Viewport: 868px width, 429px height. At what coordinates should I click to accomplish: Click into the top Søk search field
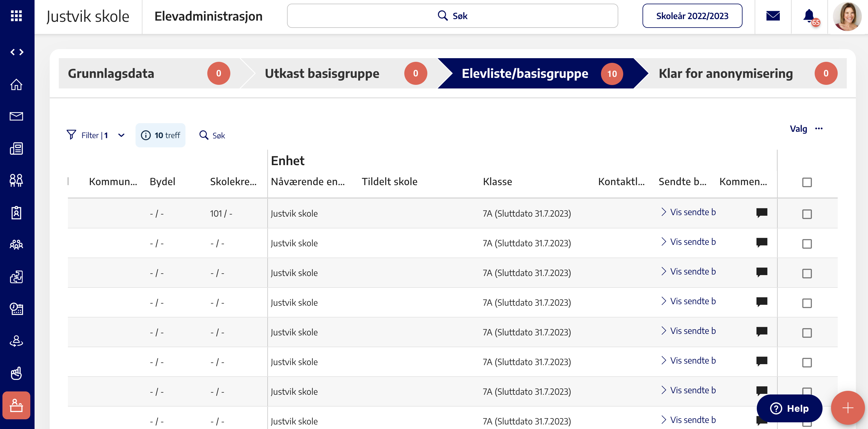pos(452,16)
